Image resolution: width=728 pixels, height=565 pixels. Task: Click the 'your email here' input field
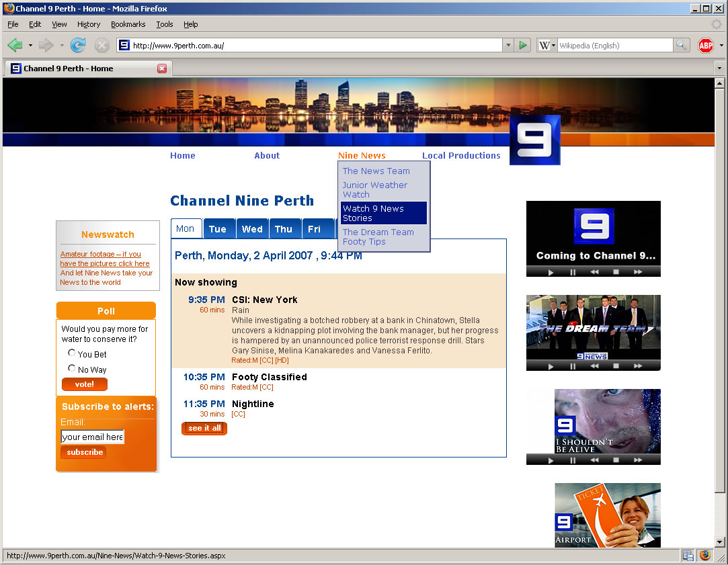(x=93, y=437)
